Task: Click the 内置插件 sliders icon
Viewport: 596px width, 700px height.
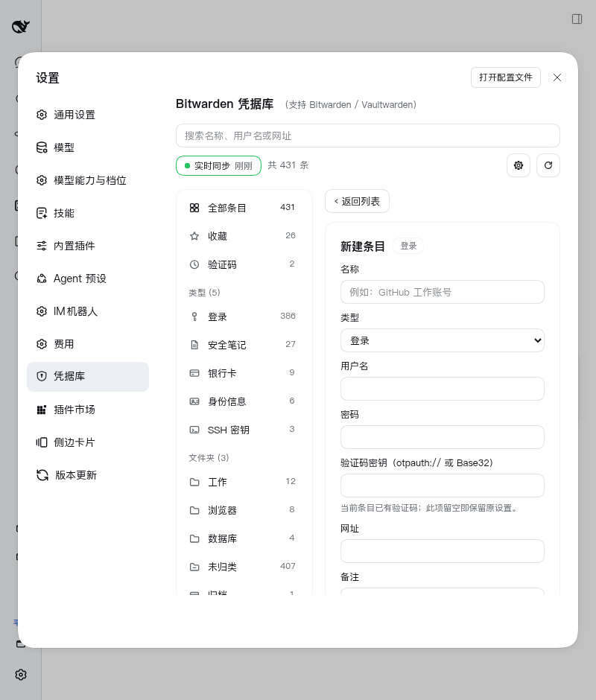Action: click(42, 246)
